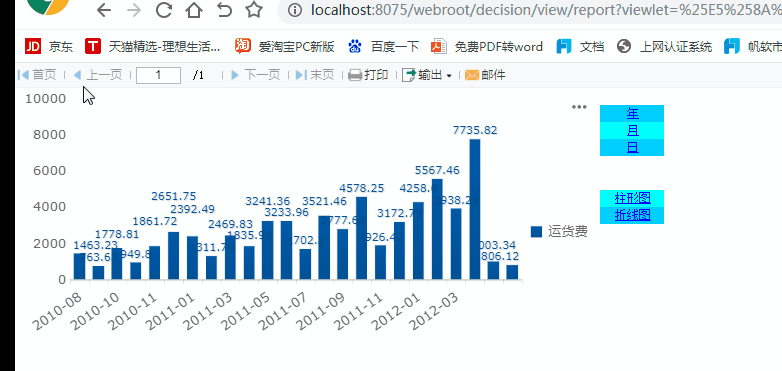Click the data label 2469.83
Image resolution: width=782 pixels, height=371 pixels.
coord(230,224)
